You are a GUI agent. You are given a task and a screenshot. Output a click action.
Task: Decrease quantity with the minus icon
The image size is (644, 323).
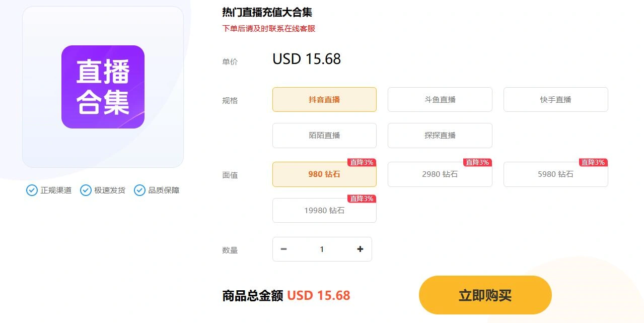(283, 249)
